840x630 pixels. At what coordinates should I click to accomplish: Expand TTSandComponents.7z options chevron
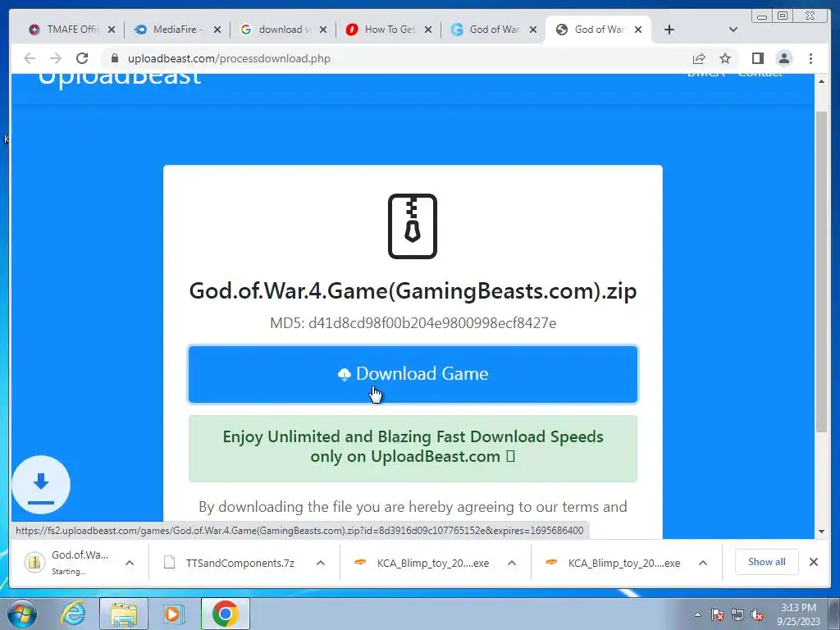point(321,563)
